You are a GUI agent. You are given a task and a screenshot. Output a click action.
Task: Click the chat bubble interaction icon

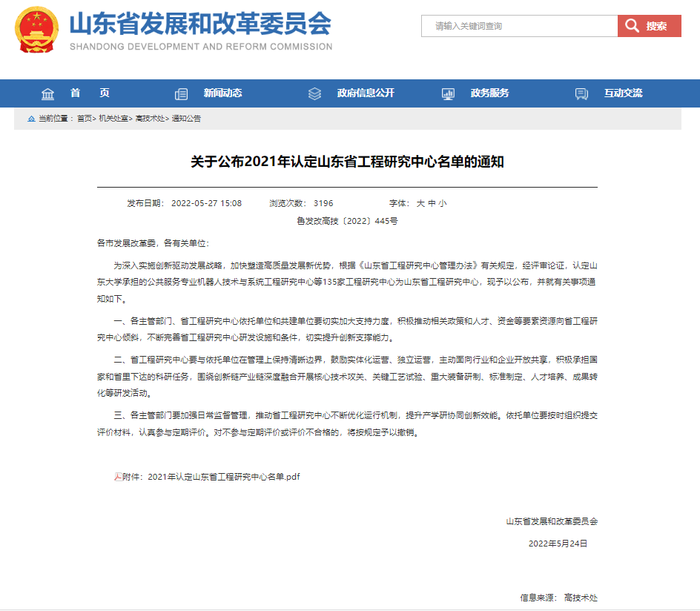click(x=581, y=93)
